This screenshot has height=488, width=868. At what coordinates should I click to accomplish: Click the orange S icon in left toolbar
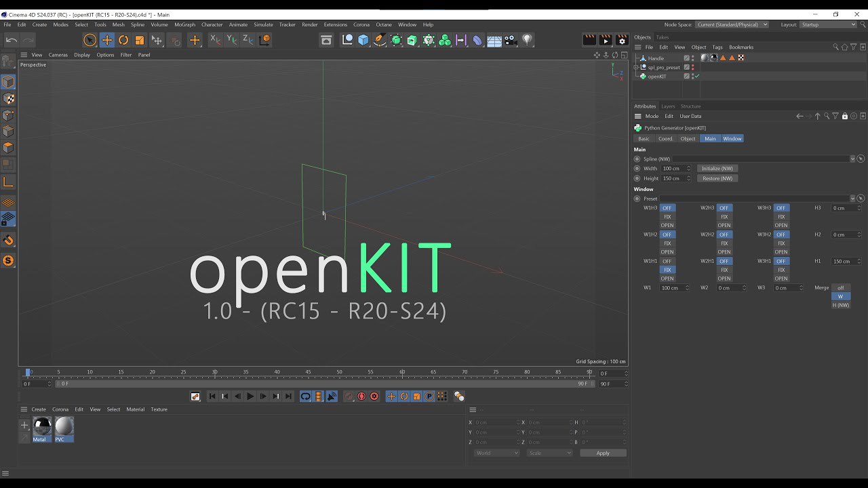tap(8, 260)
